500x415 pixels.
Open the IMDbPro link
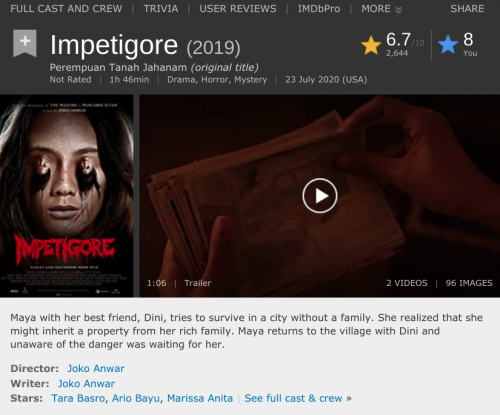click(x=319, y=9)
